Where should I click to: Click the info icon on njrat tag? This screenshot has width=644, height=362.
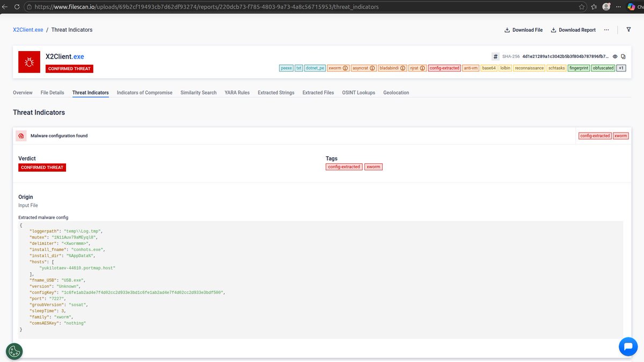(423, 68)
